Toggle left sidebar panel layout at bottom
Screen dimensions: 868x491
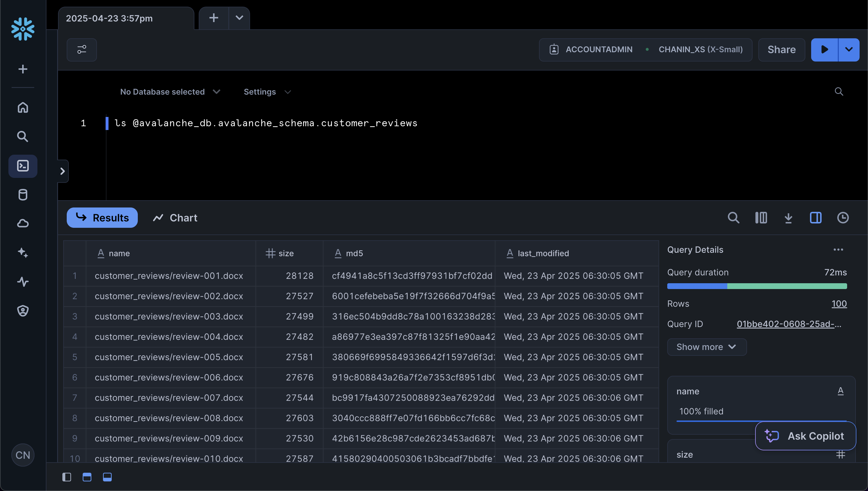pos(67,477)
